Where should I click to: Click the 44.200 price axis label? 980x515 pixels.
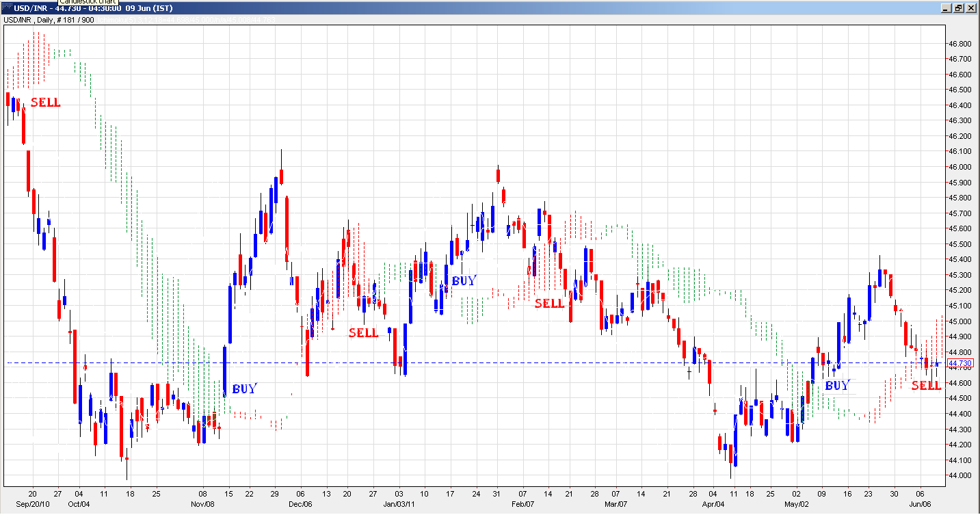(960, 445)
